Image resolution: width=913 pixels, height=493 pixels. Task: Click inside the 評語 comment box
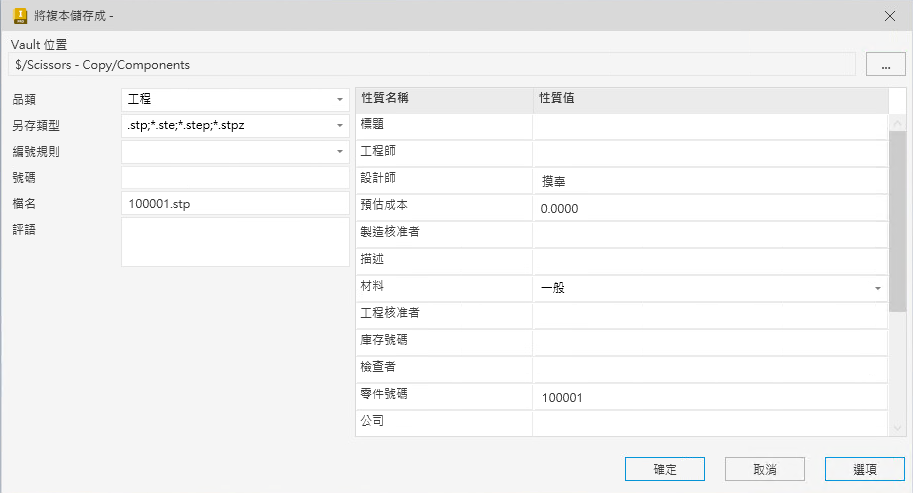point(235,242)
